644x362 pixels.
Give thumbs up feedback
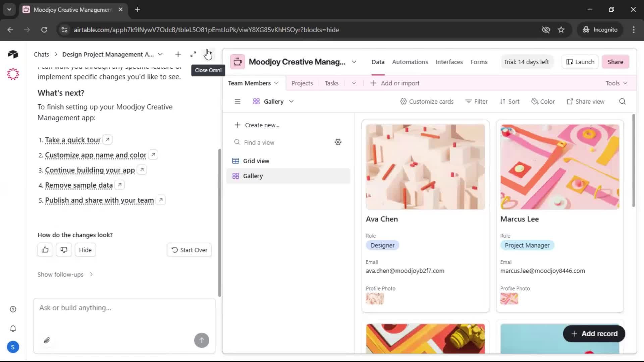(45, 250)
